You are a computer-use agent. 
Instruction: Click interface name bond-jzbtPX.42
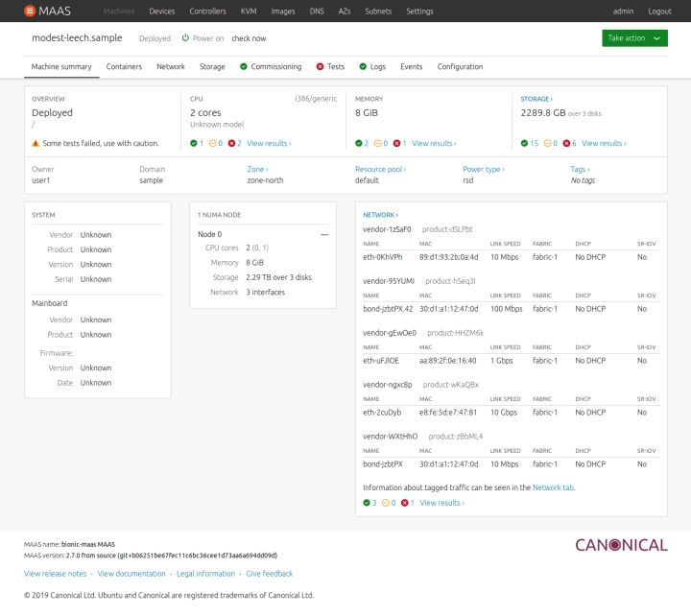pyautogui.click(x=388, y=309)
